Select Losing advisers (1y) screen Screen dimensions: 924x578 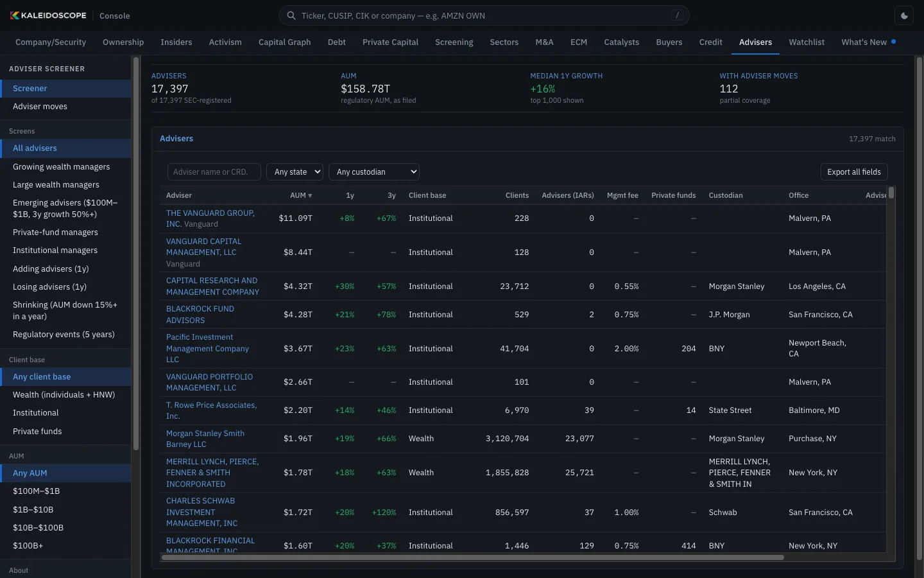pyautogui.click(x=65, y=287)
